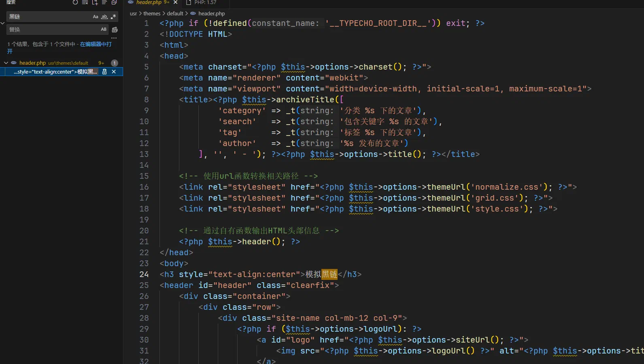644x364 pixels.
Task: Click the default breadcrumb segment
Action: coord(175,13)
